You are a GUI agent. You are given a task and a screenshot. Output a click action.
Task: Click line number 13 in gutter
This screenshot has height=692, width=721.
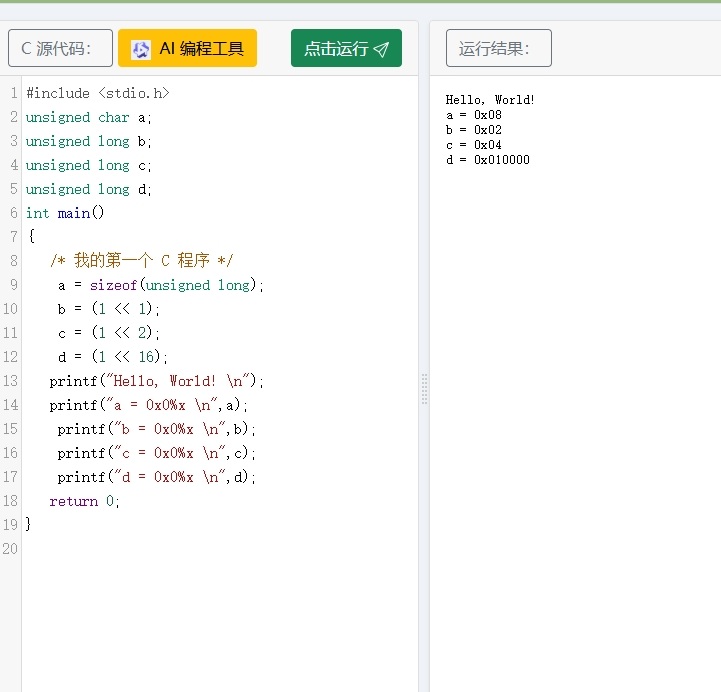(10, 381)
